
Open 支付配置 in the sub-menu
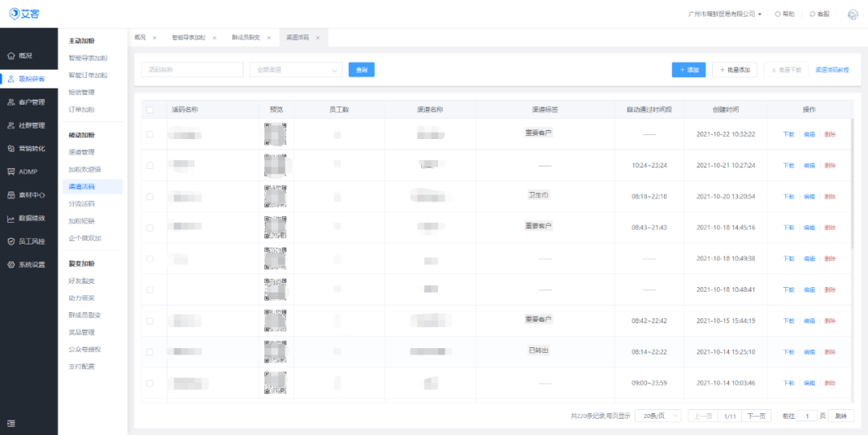point(82,367)
